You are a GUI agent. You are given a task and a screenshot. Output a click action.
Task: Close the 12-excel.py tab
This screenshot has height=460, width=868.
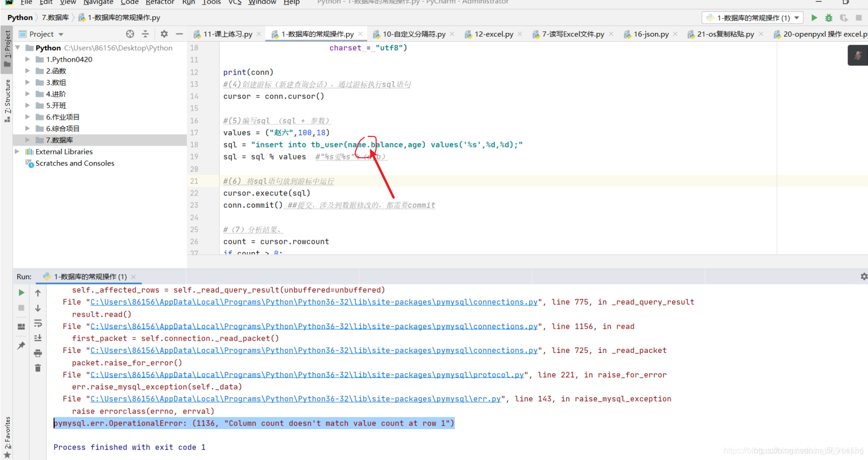point(520,34)
